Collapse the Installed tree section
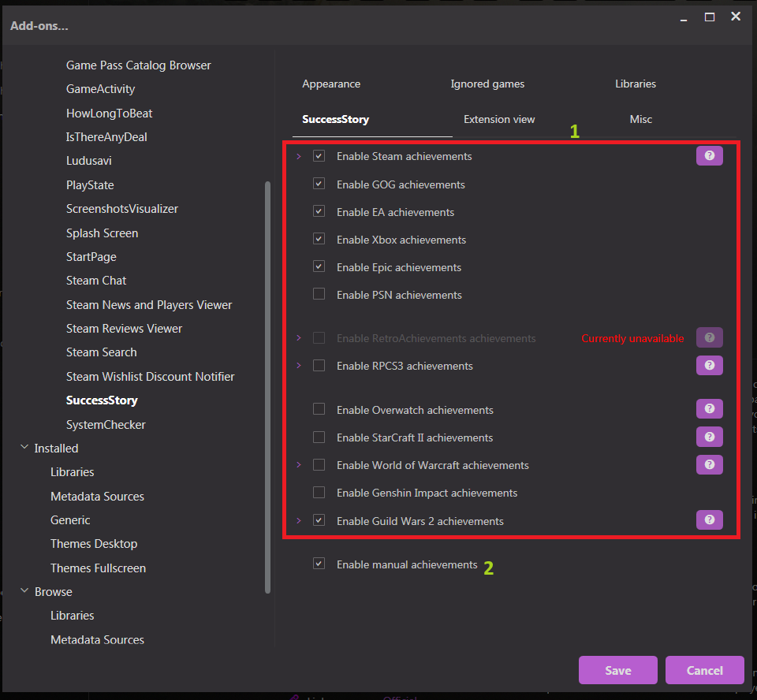The height and width of the screenshot is (700, 757). (24, 448)
